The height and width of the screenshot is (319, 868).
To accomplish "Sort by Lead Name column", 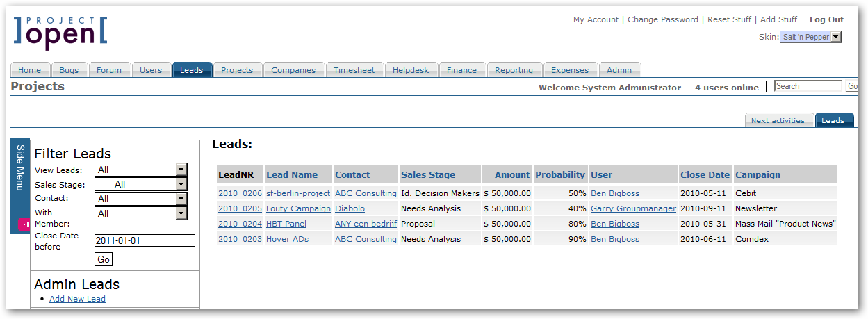I will [x=292, y=175].
